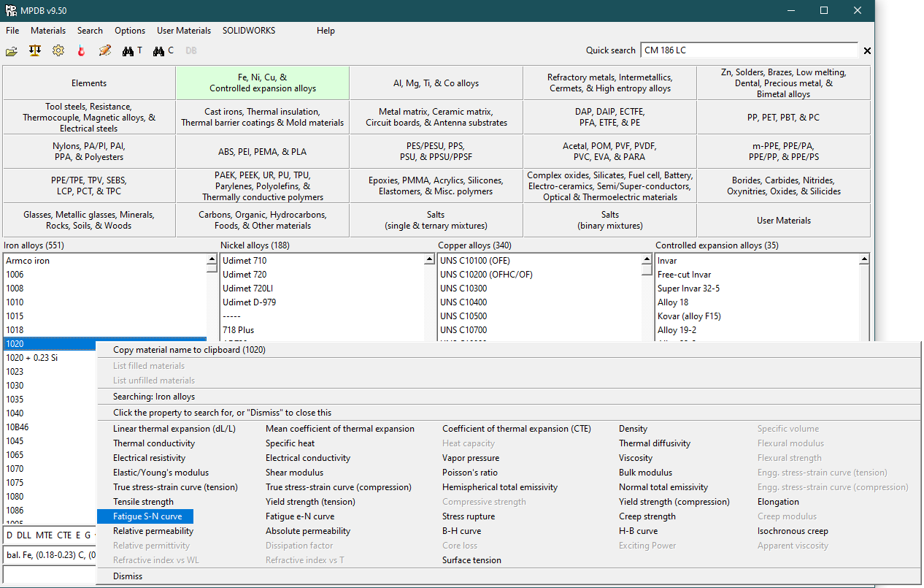Select Kovar (alloy F15) in the list
Image resolution: width=924 pixels, height=588 pixels.
click(690, 316)
